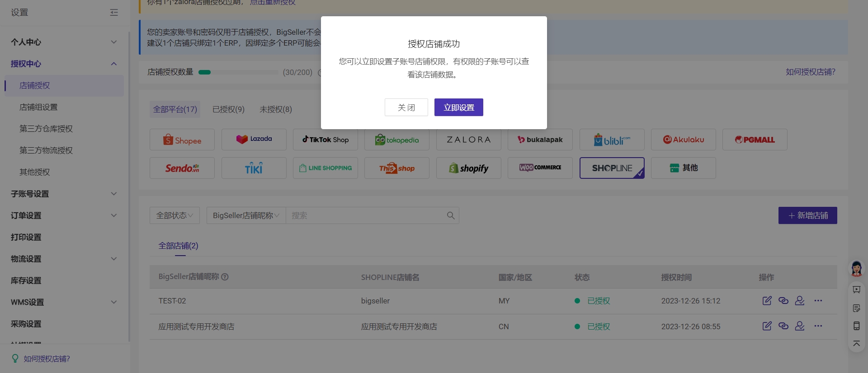
Task: Click the edit icon for TEST-02 row
Action: coord(767,301)
